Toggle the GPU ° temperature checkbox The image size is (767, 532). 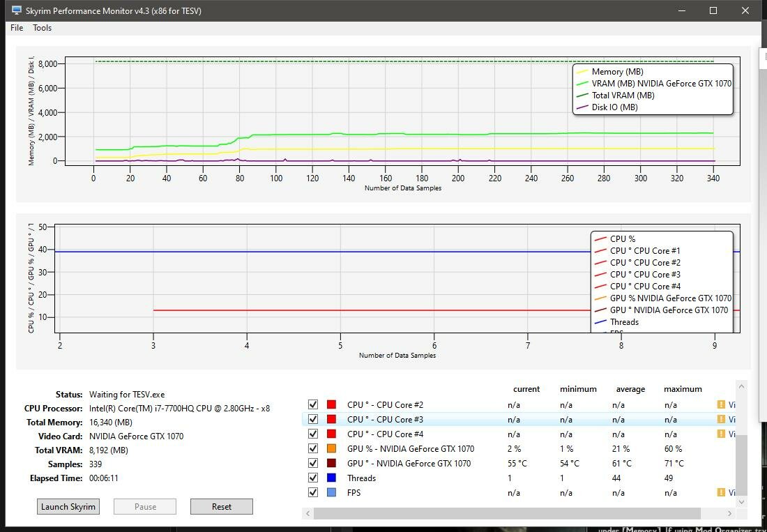tap(313, 464)
